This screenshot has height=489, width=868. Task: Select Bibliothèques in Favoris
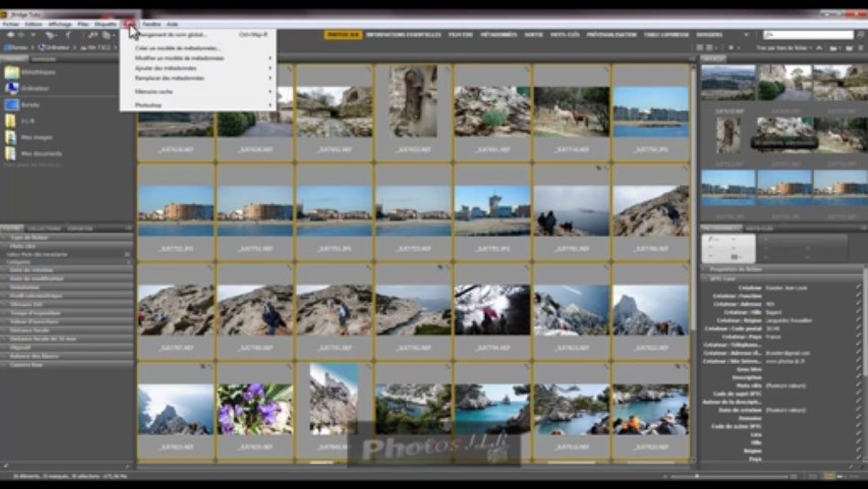pos(31,72)
